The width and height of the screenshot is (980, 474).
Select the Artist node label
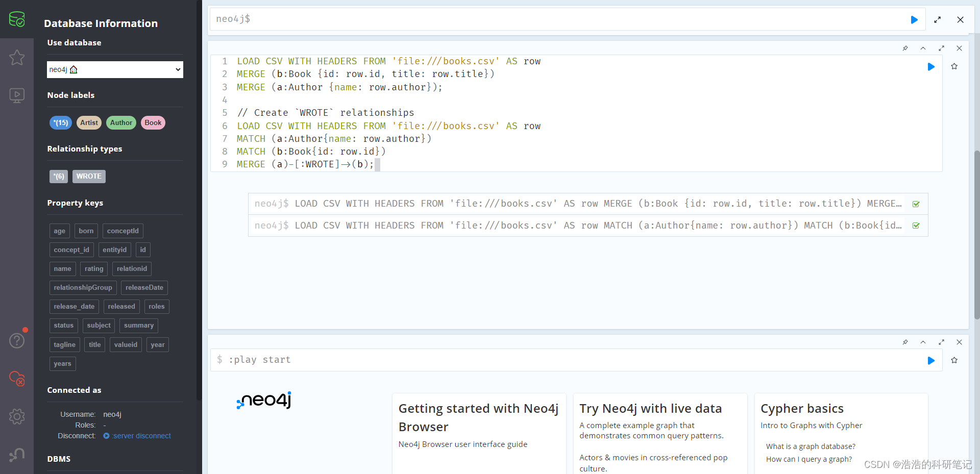click(x=89, y=122)
